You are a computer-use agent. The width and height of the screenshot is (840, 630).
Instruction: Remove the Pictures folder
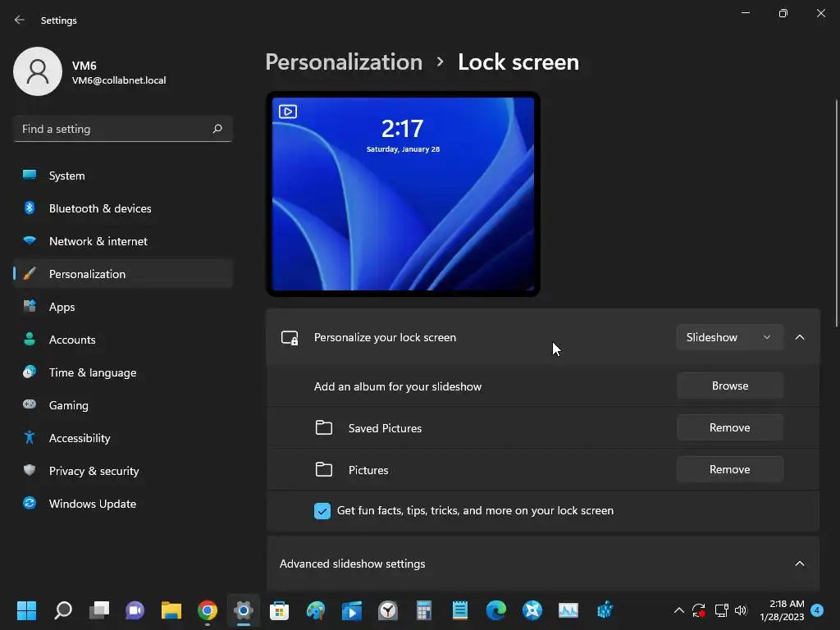(729, 469)
